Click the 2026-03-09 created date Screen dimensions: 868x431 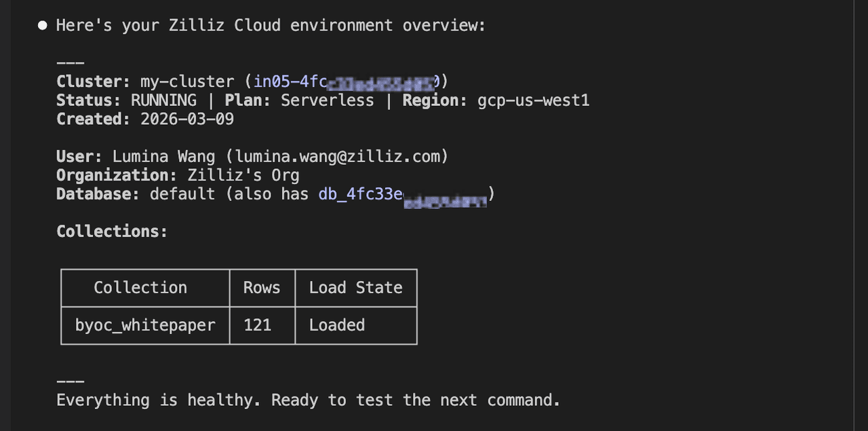tap(187, 119)
